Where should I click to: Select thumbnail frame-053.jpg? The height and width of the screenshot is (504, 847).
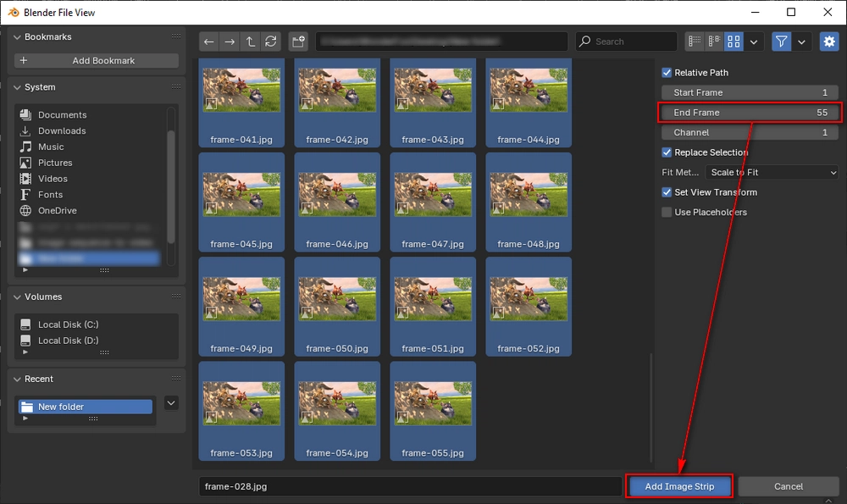tap(241, 411)
